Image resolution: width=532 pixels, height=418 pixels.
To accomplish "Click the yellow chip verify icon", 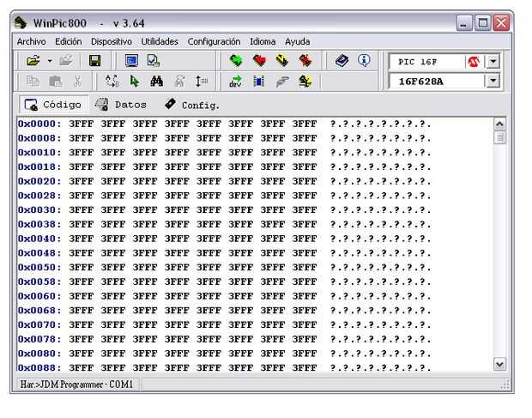I will [x=282, y=61].
